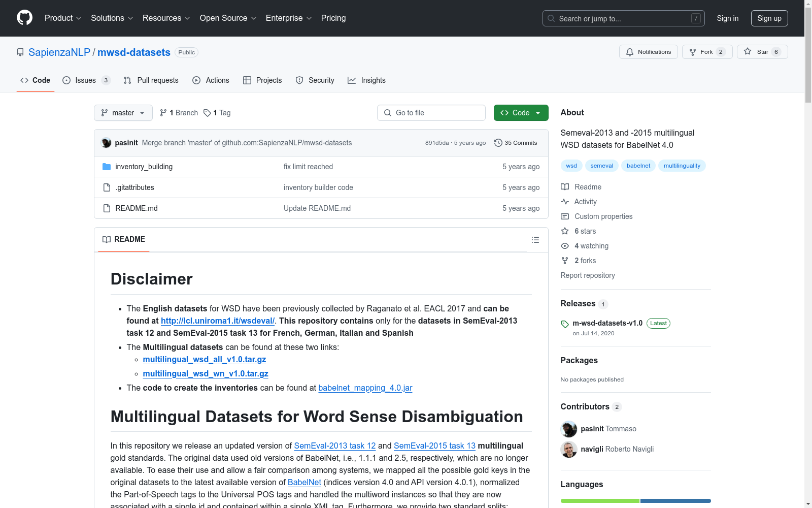Open the Issues tab

tap(86, 80)
